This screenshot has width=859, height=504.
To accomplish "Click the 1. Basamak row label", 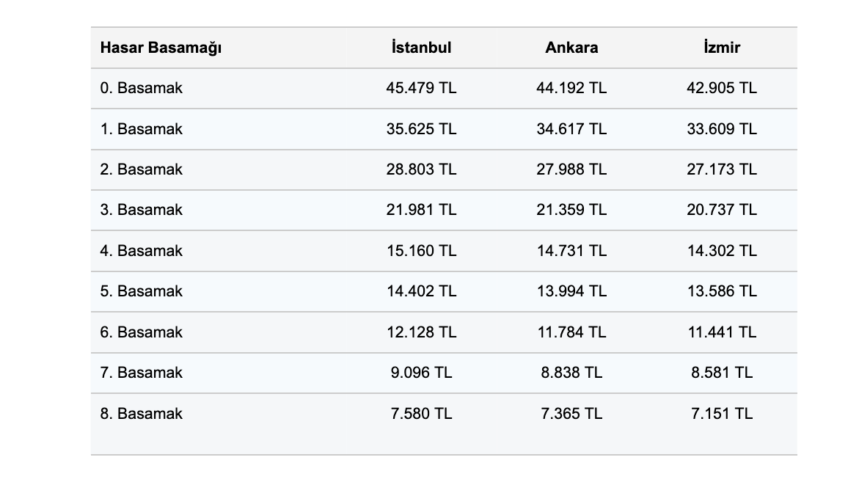I will point(142,129).
